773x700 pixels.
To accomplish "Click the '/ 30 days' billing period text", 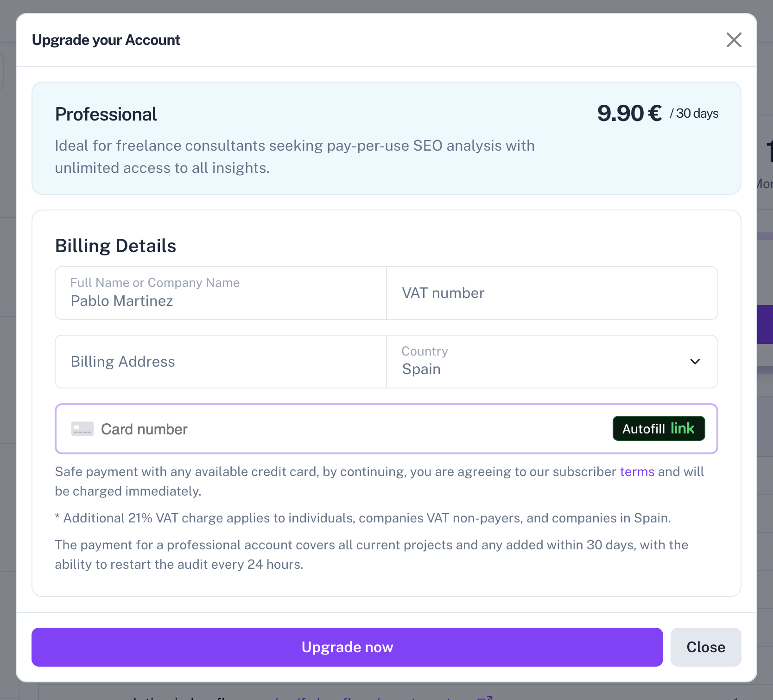I will coord(694,114).
